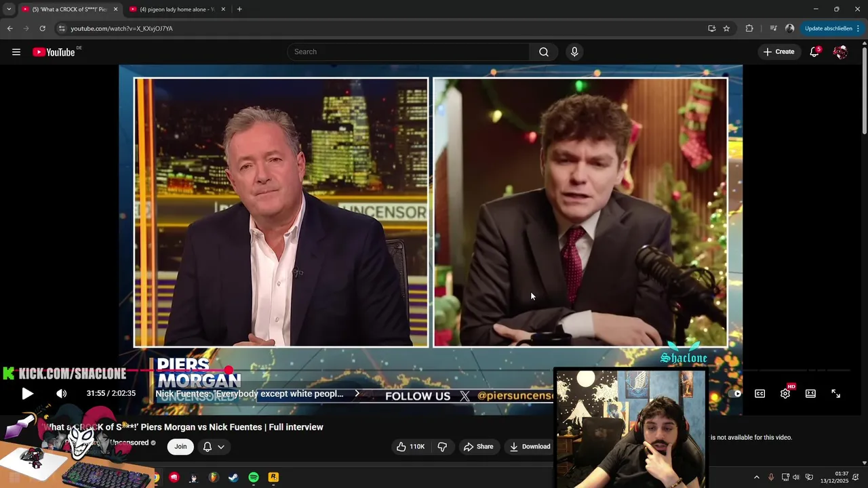Open the browser extensions puzzle icon
Viewport: 868px width, 488px height.
click(x=749, y=28)
